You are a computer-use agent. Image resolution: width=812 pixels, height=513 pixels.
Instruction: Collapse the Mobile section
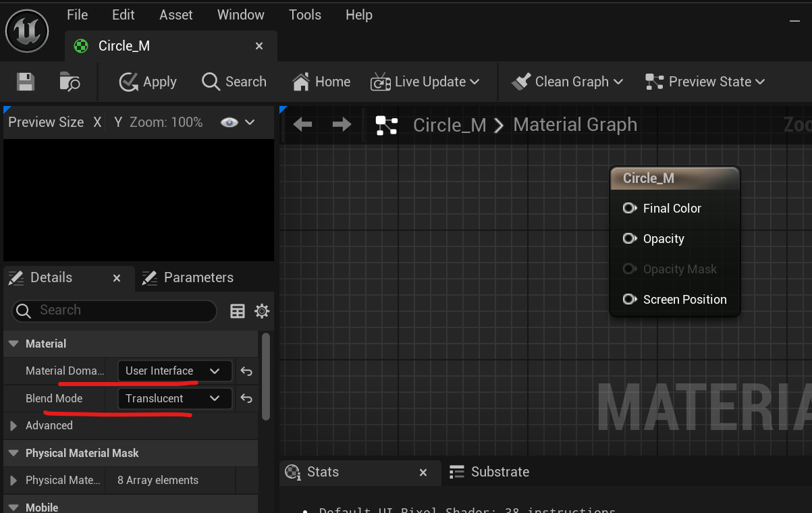click(13, 508)
